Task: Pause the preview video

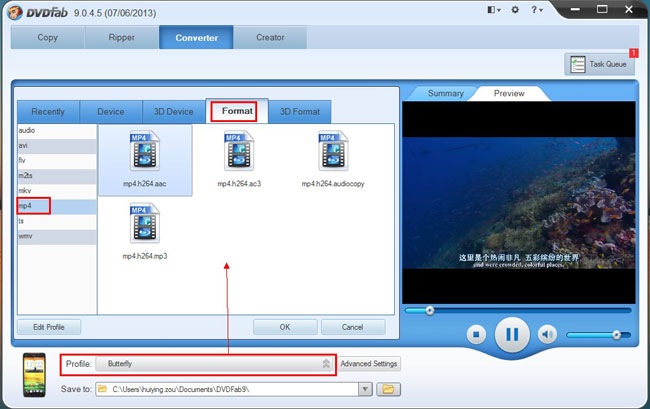Action: pos(512,334)
